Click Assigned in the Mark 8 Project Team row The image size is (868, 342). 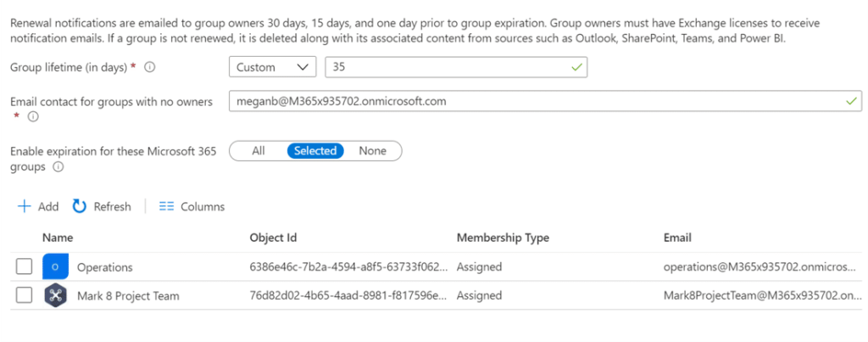[x=480, y=296]
